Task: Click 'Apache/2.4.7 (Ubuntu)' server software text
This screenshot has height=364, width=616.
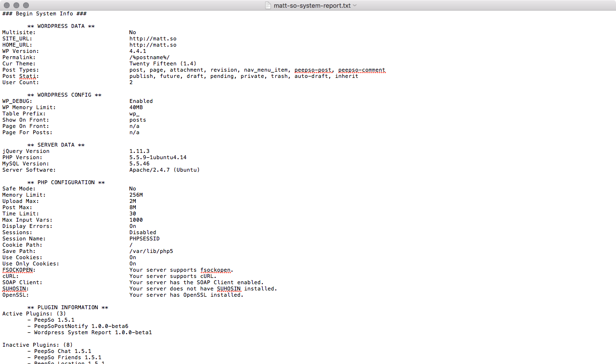Action: (165, 170)
